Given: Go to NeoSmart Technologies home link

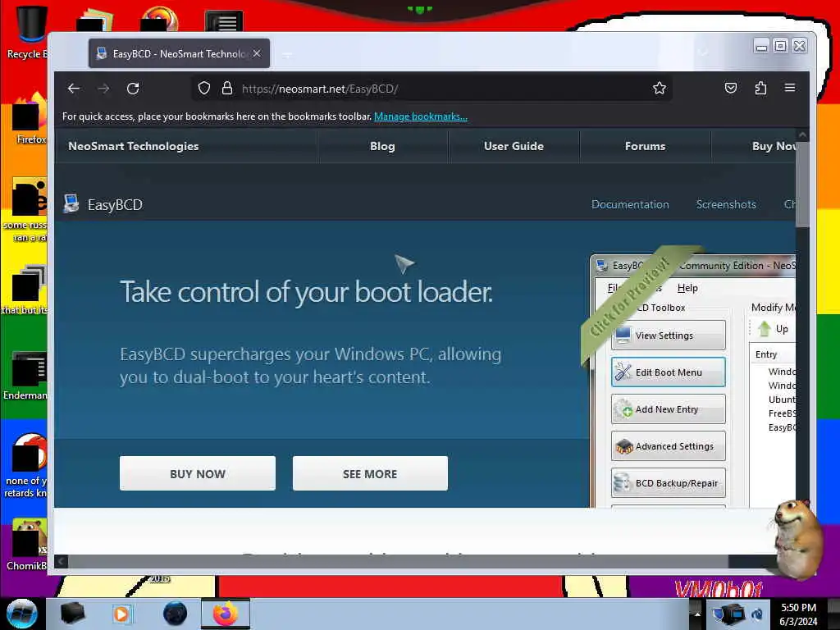Looking at the screenshot, I should [134, 146].
